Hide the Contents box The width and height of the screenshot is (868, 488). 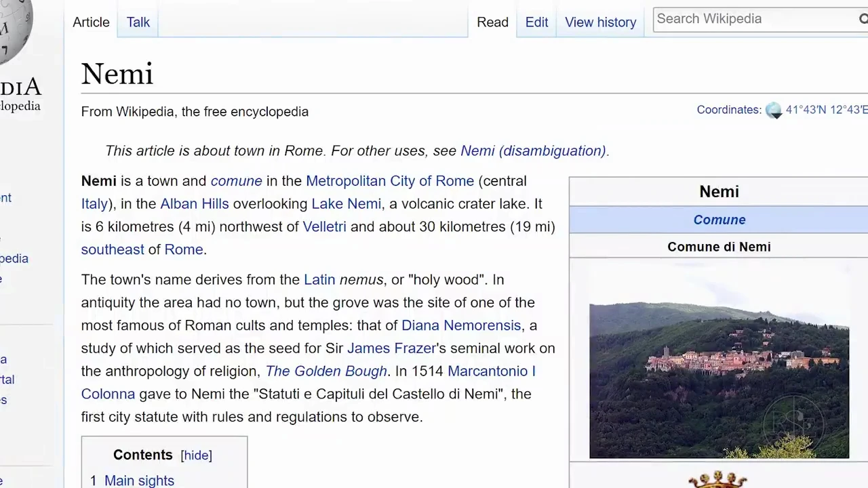tap(196, 455)
